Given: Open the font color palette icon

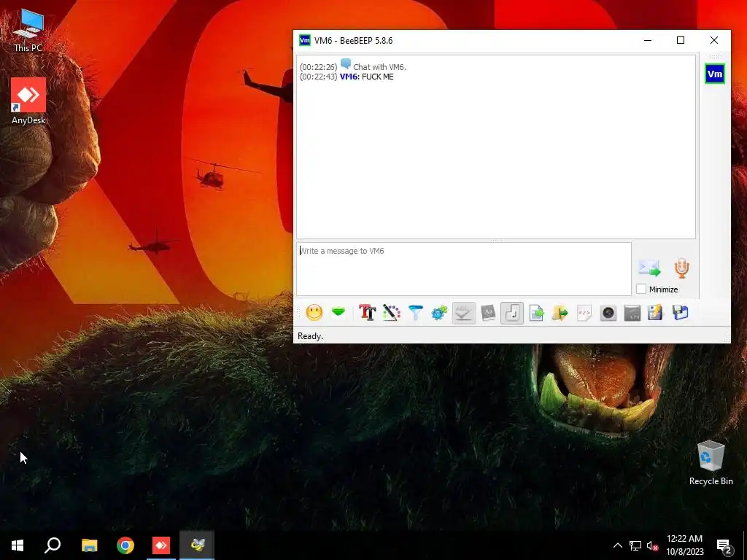Looking at the screenshot, I should (392, 313).
